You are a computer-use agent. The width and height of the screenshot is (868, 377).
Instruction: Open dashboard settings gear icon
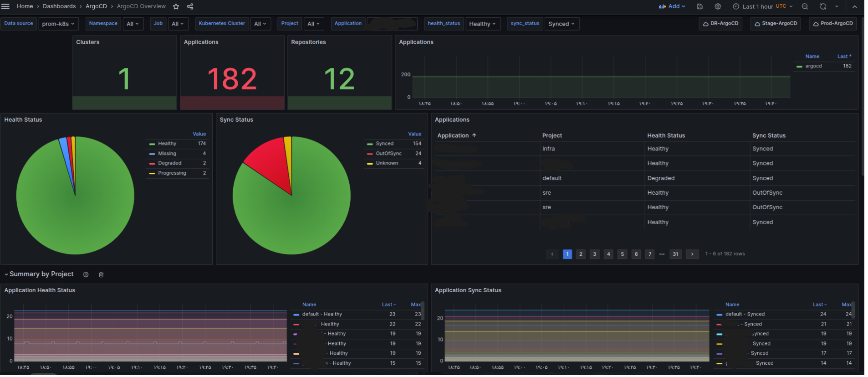pos(718,6)
